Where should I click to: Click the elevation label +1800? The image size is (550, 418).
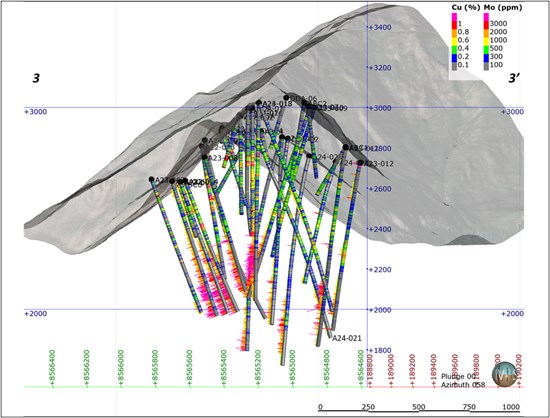379,350
